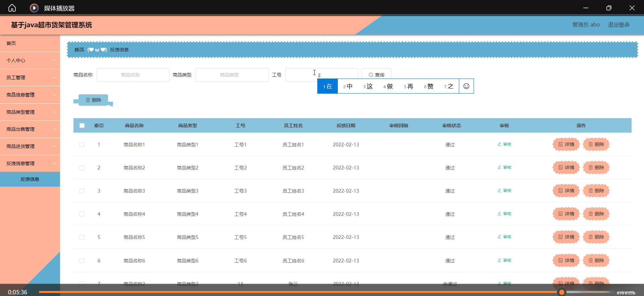The width and height of the screenshot is (644, 296).
Task: Click the 工号5 cell
Action: point(240,237)
